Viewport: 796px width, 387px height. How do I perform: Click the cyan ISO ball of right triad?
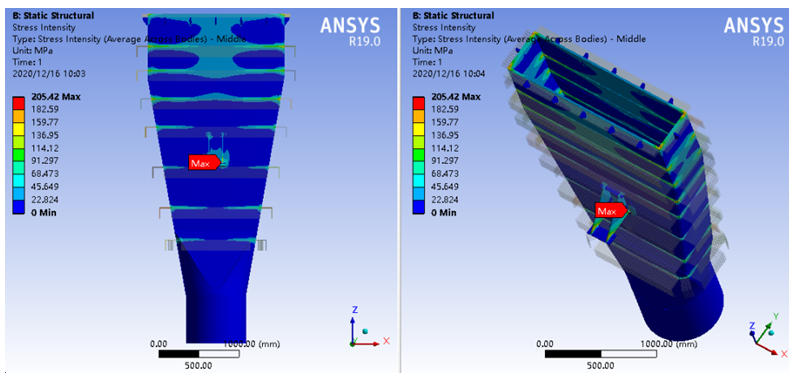point(771,332)
